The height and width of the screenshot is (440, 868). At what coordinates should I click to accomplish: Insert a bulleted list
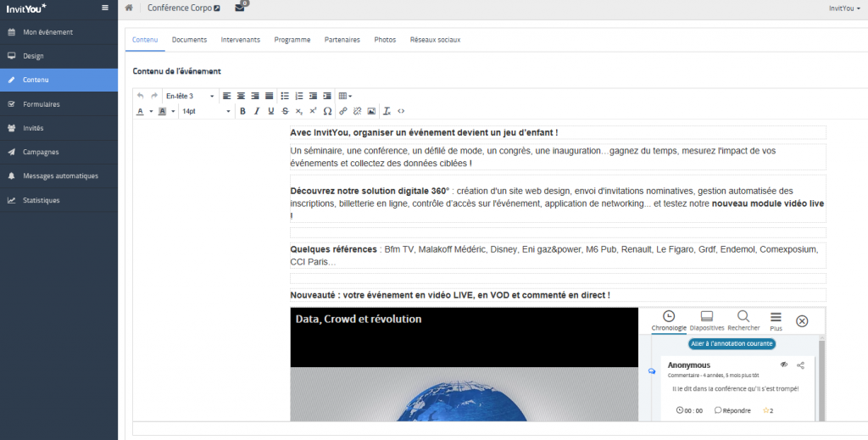285,96
